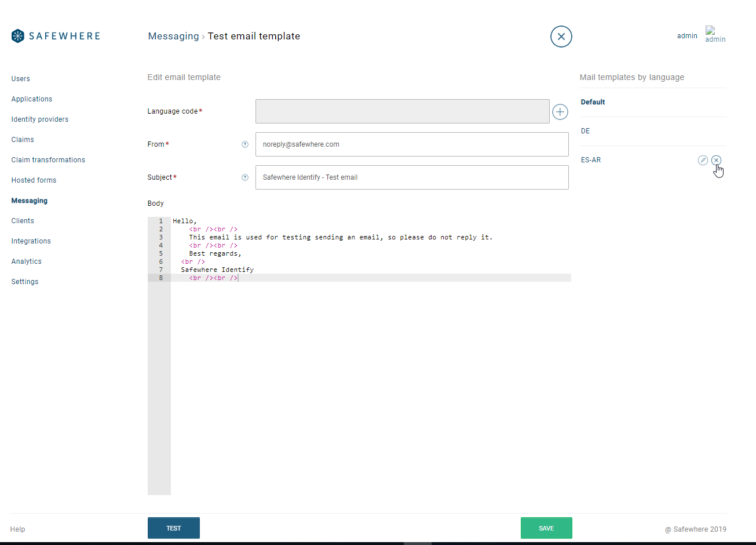Click the admin username link
The image size is (756, 545).
coord(687,36)
